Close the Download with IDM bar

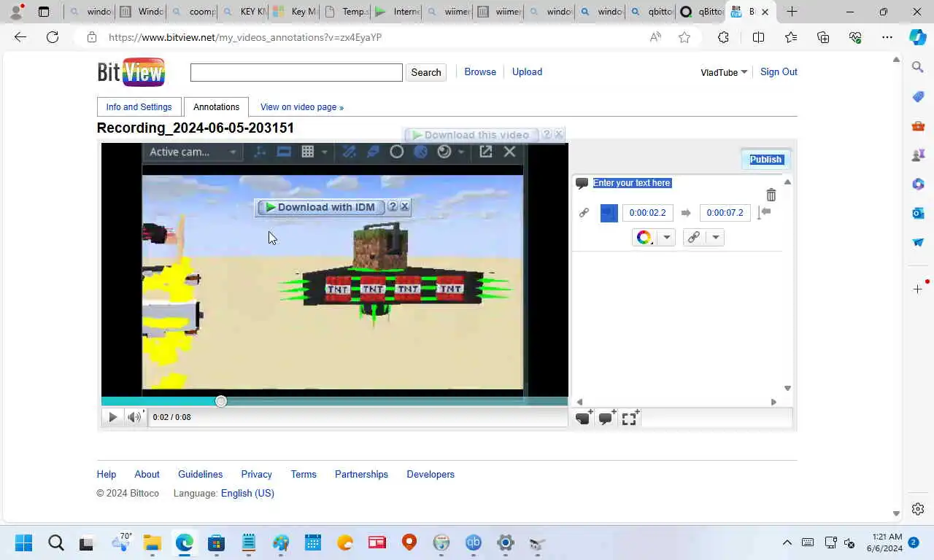coord(404,206)
